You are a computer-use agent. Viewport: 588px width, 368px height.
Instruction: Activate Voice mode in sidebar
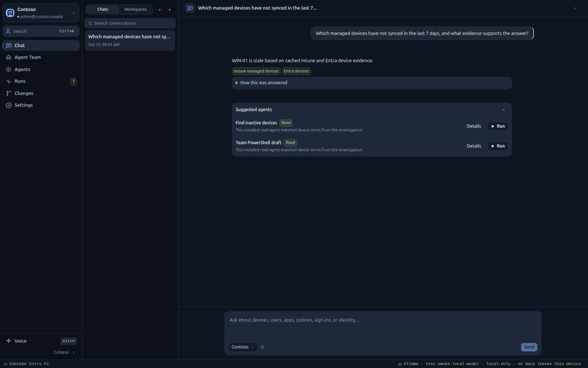tap(41, 341)
